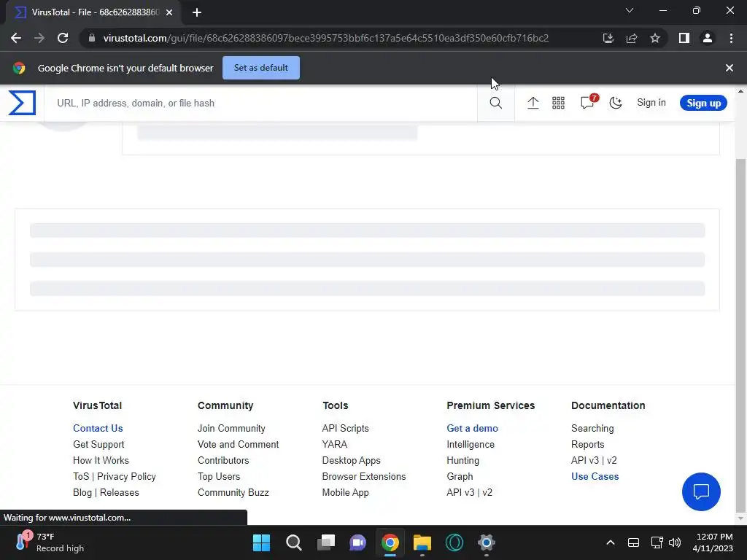This screenshot has width=747, height=560.
Task: Show hidden tray icons chevron
Action: click(x=611, y=542)
